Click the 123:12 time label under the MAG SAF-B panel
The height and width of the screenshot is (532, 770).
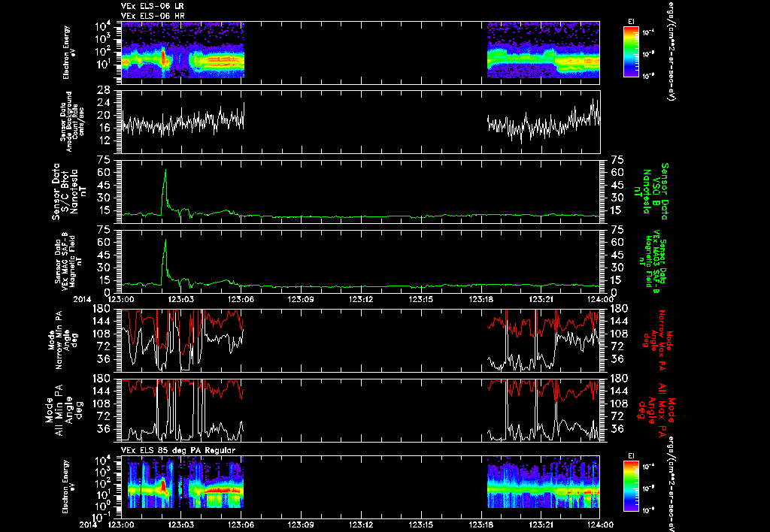point(362,299)
